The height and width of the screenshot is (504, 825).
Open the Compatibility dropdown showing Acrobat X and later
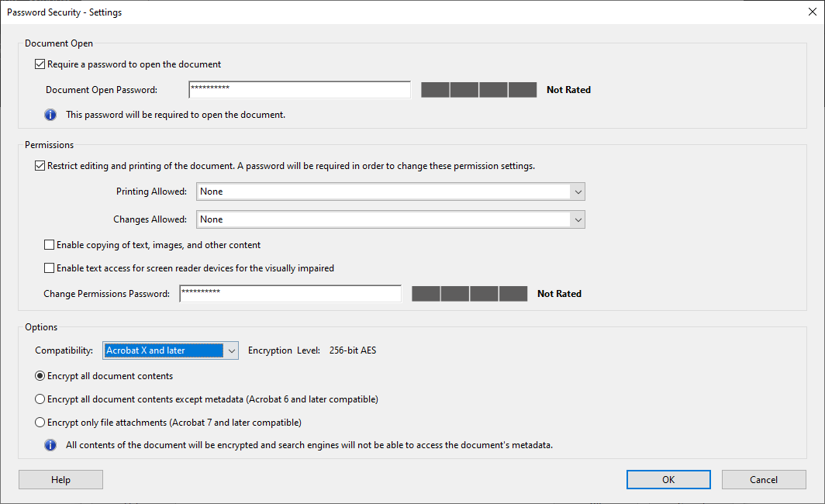[171, 350]
